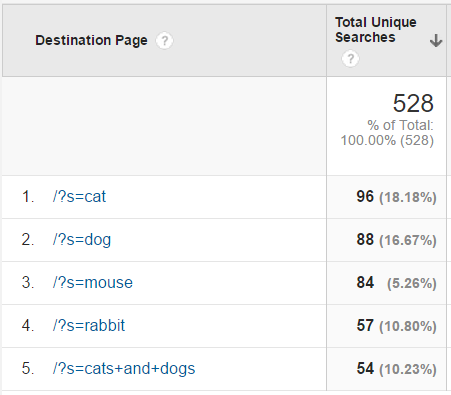Click the 528 total searches summary

[x=413, y=103]
